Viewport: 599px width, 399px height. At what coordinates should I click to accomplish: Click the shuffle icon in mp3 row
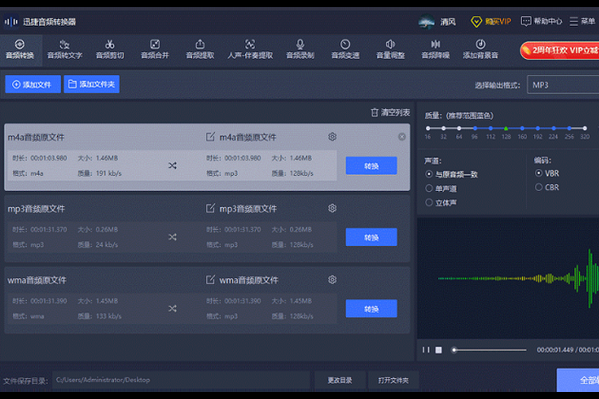coord(172,237)
